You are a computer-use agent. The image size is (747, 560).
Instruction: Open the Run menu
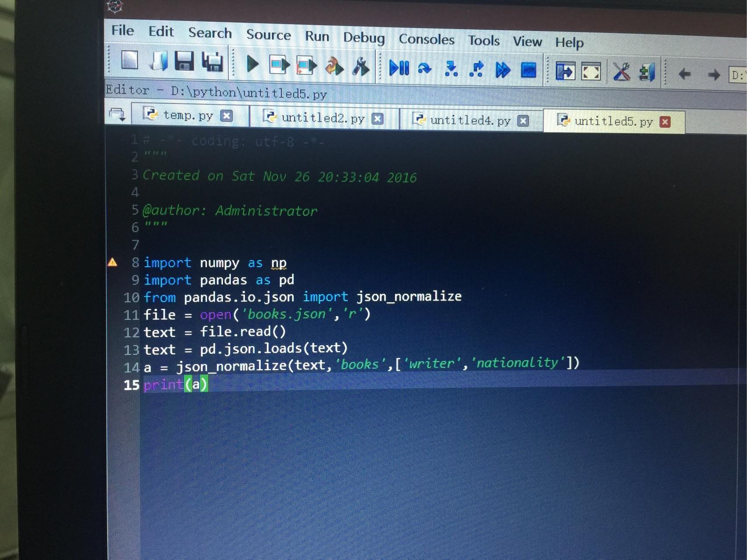pyautogui.click(x=317, y=36)
